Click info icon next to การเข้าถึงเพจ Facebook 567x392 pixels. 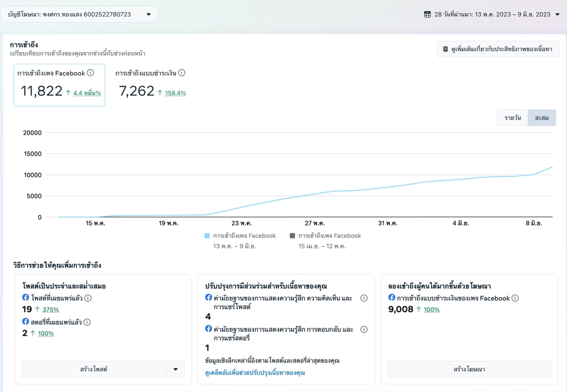(x=90, y=73)
